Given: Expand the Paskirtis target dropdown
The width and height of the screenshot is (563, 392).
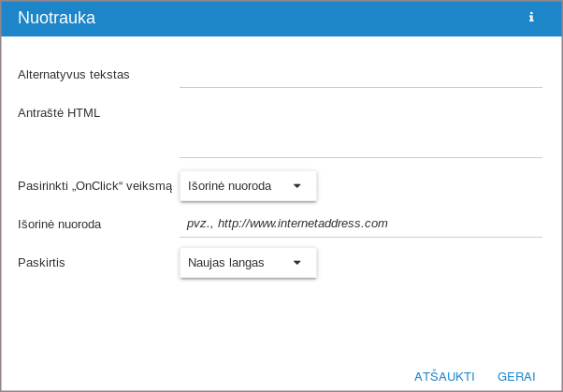Looking at the screenshot, I should pos(248,263).
